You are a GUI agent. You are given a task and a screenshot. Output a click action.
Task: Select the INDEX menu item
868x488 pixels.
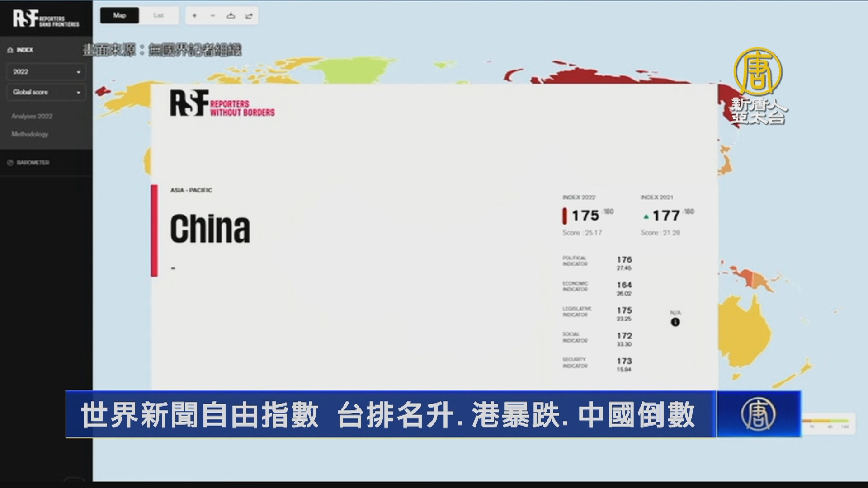tap(25, 50)
